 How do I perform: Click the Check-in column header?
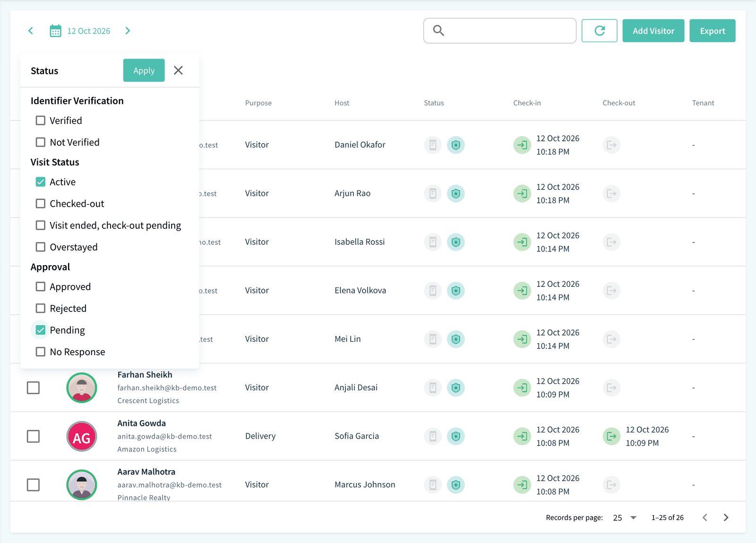527,103
